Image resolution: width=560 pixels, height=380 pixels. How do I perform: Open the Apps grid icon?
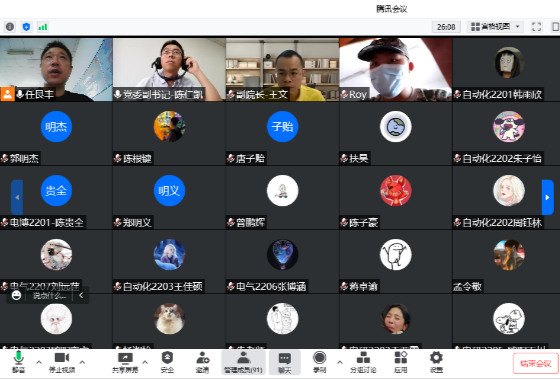[401, 362]
